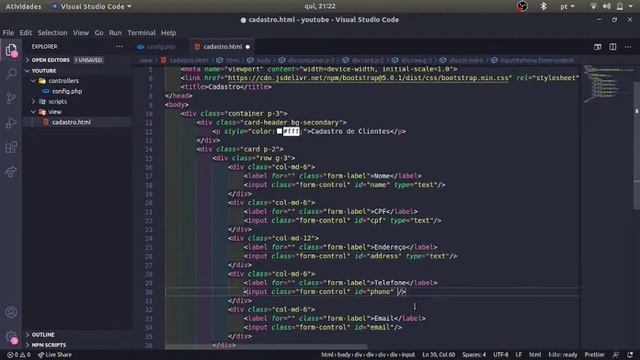Click the bootstrap CDN link on line 6
This screenshot has width=640, height=360.
pos(368,78)
